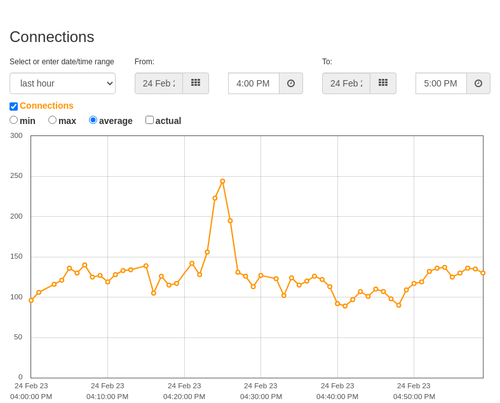The image size is (500, 403).
Task: Open the From date calendar grid icon
Action: 196,83
